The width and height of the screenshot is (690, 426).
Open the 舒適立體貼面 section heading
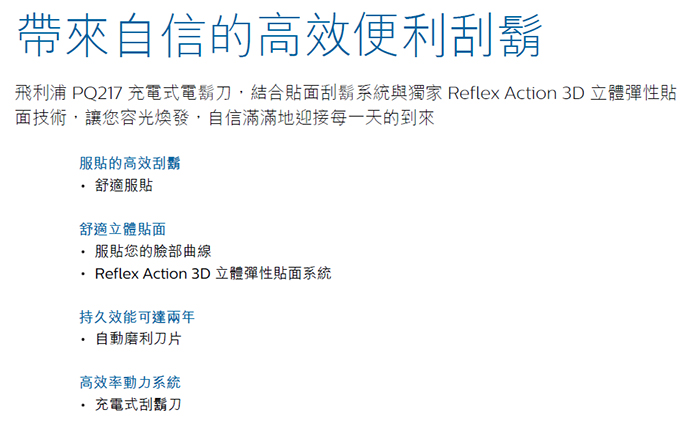pos(122,228)
